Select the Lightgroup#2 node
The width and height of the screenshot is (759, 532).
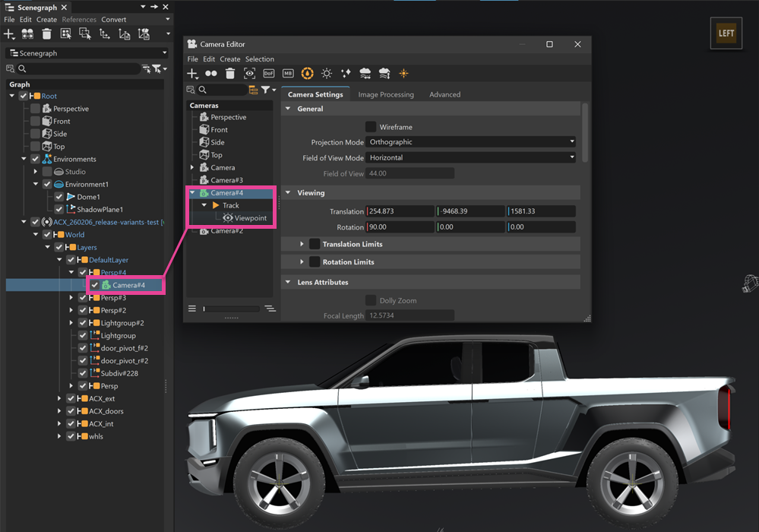122,323
